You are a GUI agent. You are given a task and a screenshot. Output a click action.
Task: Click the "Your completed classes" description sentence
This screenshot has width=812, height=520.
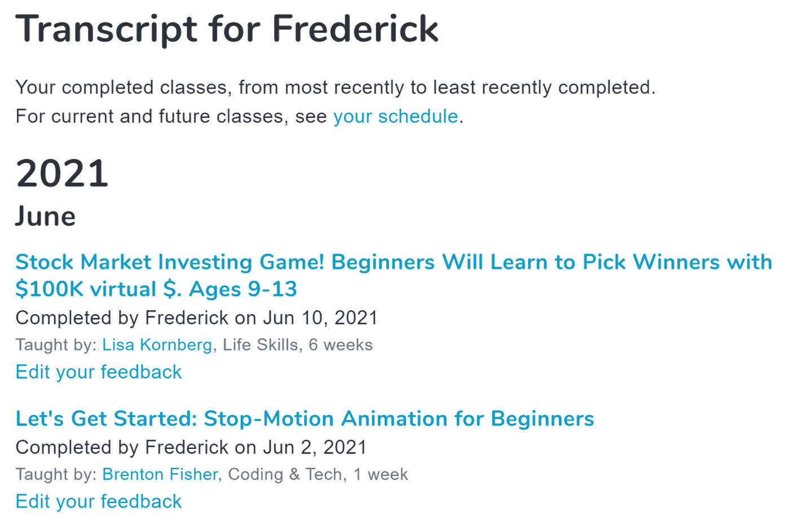click(336, 87)
